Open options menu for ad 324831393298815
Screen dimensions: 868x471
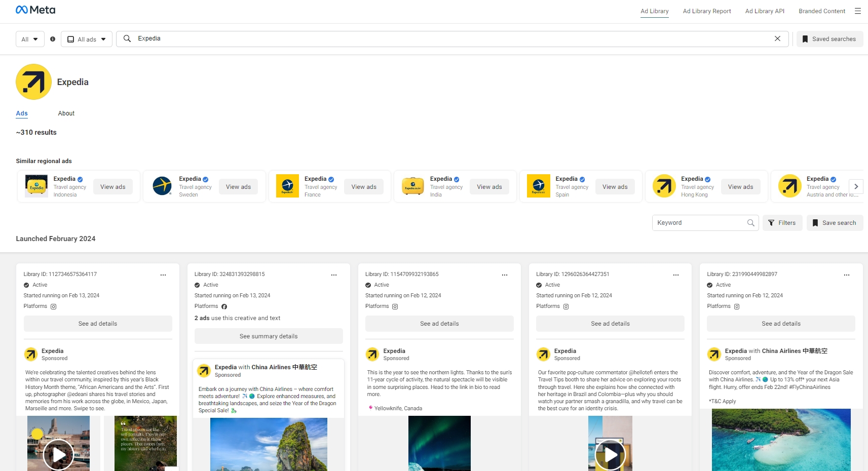tap(334, 275)
